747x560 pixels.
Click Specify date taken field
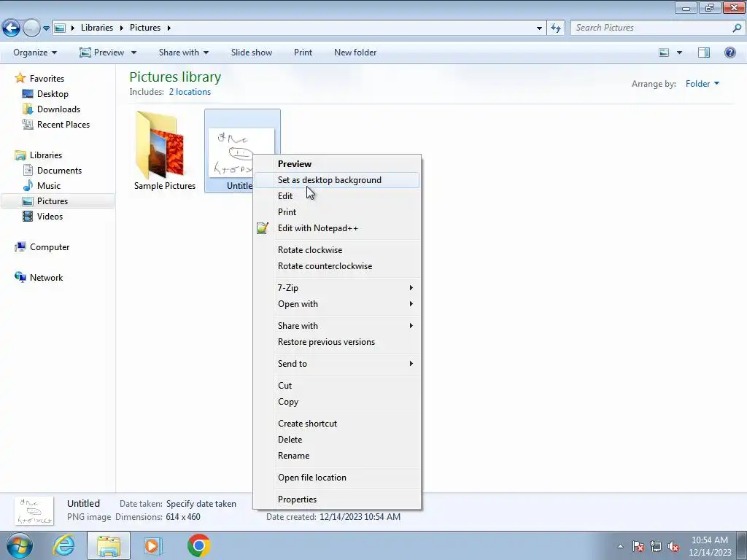201,504
